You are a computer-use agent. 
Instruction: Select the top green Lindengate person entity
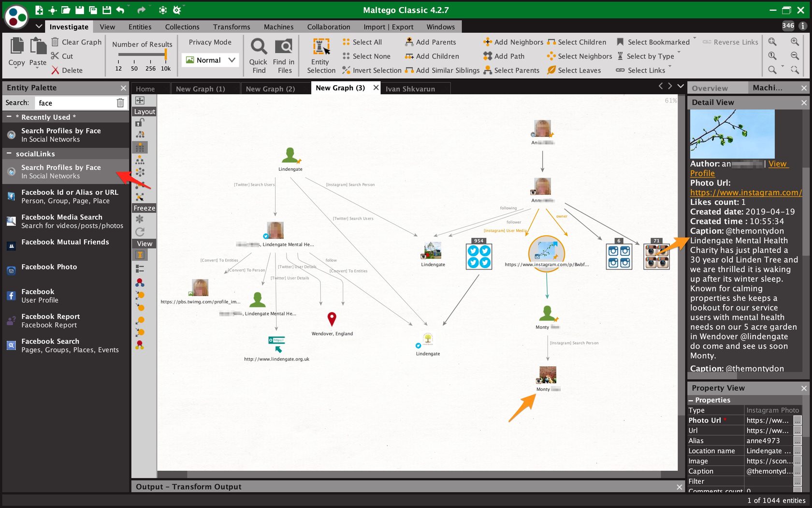[x=290, y=155]
